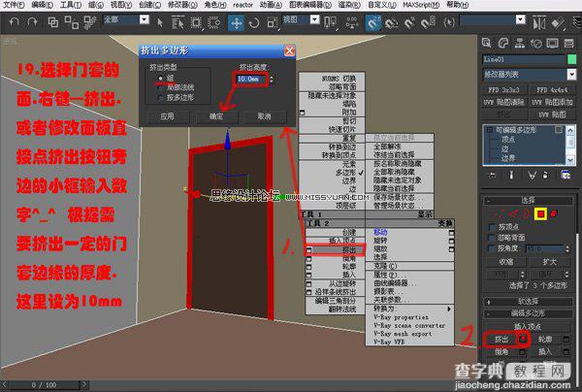This screenshot has height=392, width=582.
Task: Open the Create command panel tab
Action: (x=487, y=44)
